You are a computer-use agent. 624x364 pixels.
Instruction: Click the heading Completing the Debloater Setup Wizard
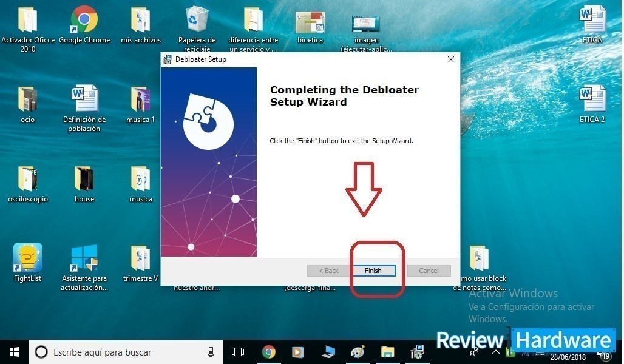pyautogui.click(x=344, y=96)
